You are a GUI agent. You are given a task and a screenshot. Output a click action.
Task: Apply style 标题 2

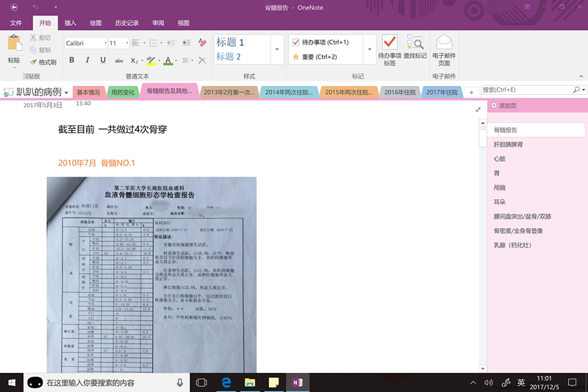229,57
